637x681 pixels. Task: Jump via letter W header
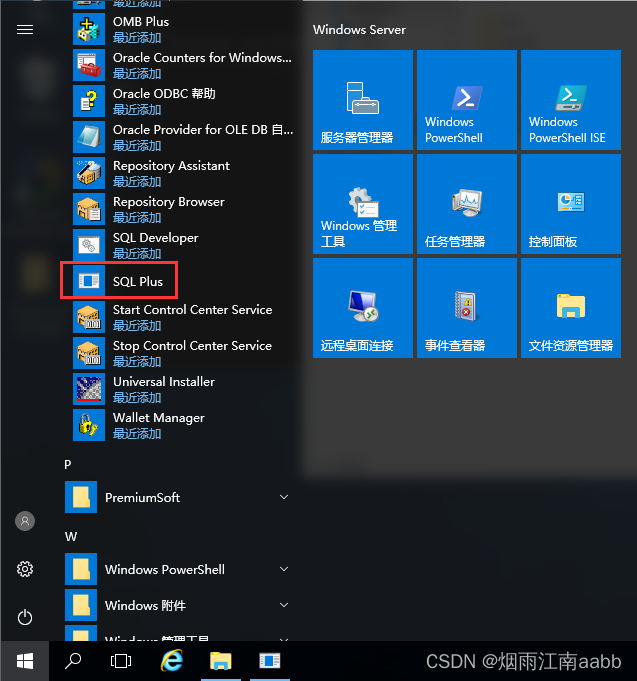point(71,536)
